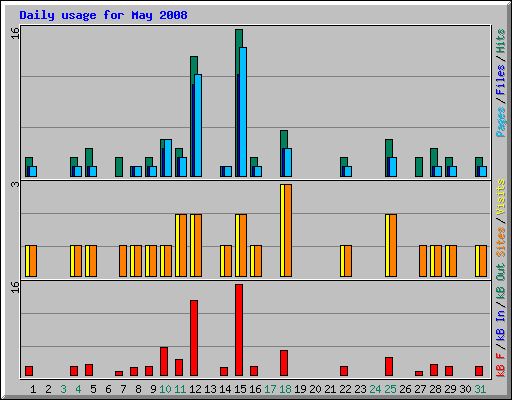This screenshot has height=400, width=512.
Task: Click the yellow Visits bar for day 25
Action: (x=387, y=246)
